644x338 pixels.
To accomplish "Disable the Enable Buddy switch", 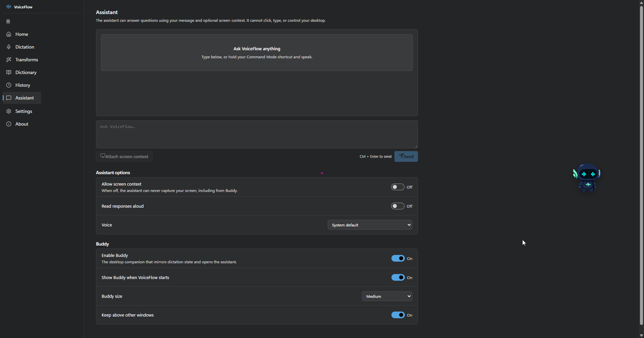I will (398, 258).
